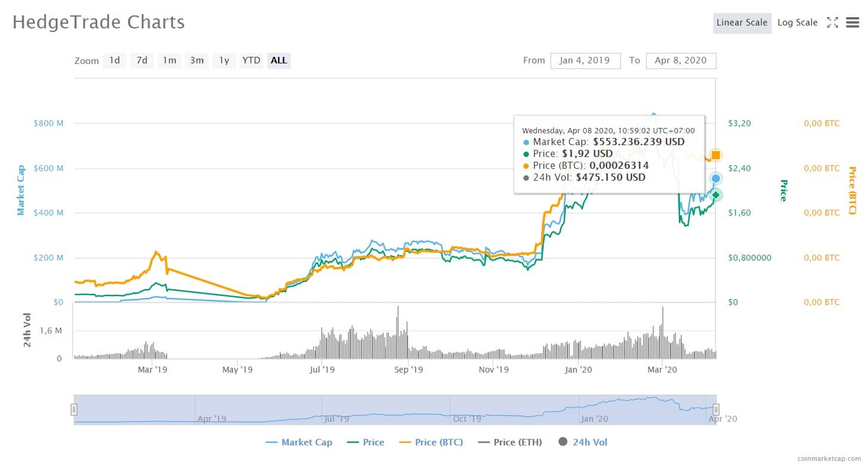The width and height of the screenshot is (868, 465).
Task: Set zoom to 7d
Action: coord(142,60)
